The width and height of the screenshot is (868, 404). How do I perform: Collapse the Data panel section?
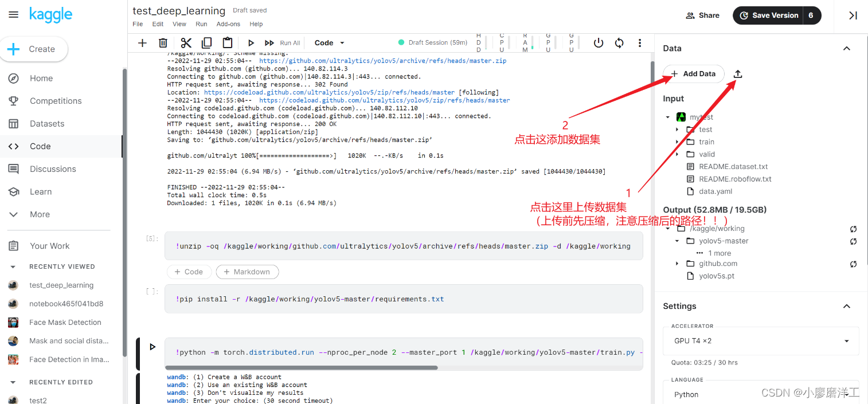(847, 49)
